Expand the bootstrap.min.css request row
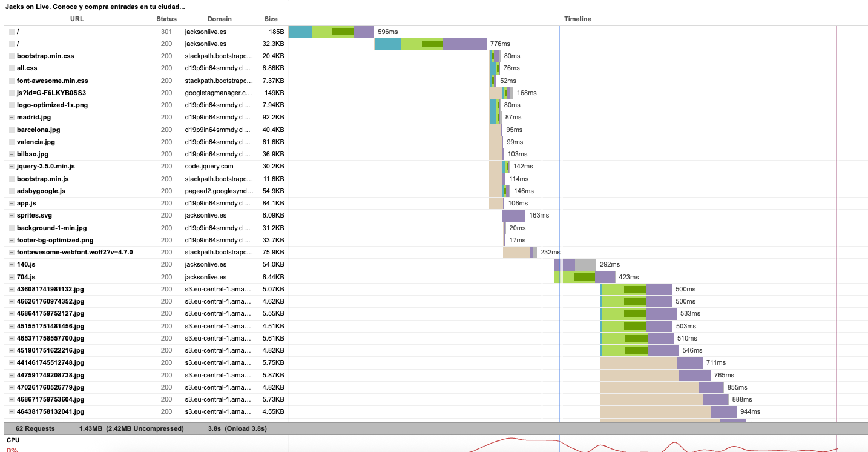Viewport: 868px width, 452px height. (11, 56)
